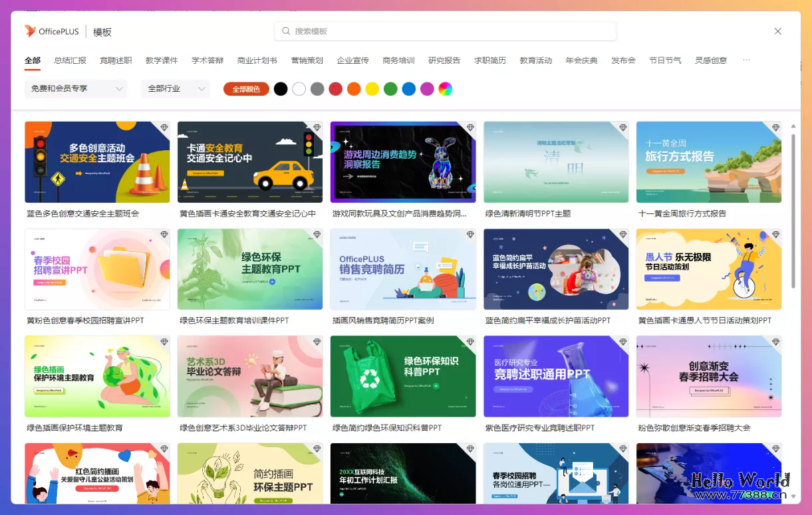Filter templates by the black color swatch
This screenshot has width=812, height=515.
(281, 89)
